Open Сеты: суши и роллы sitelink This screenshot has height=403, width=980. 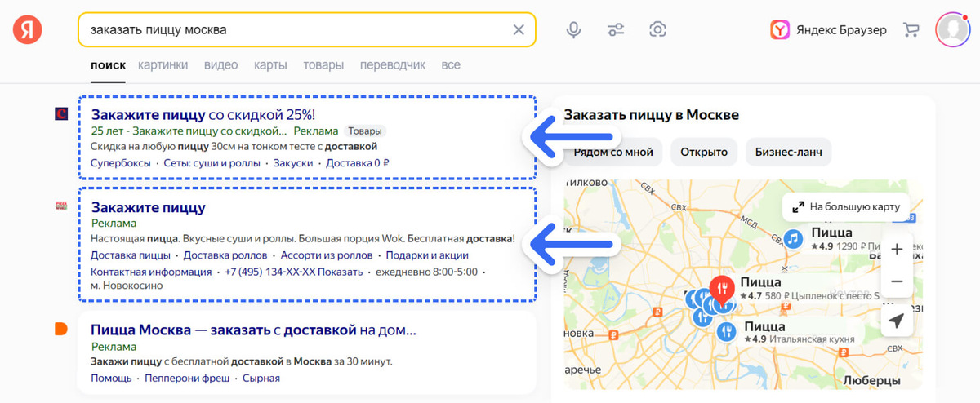(212, 163)
